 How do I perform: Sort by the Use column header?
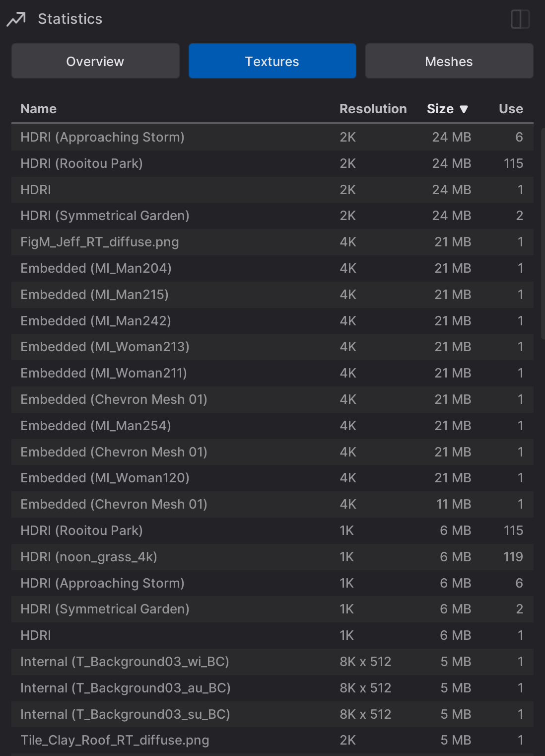pos(511,109)
